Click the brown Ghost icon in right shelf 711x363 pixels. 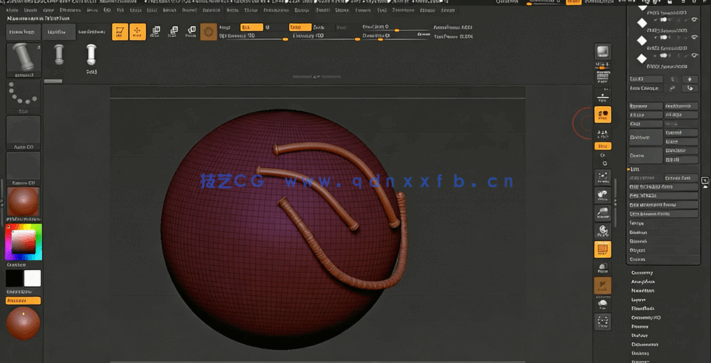603,286
